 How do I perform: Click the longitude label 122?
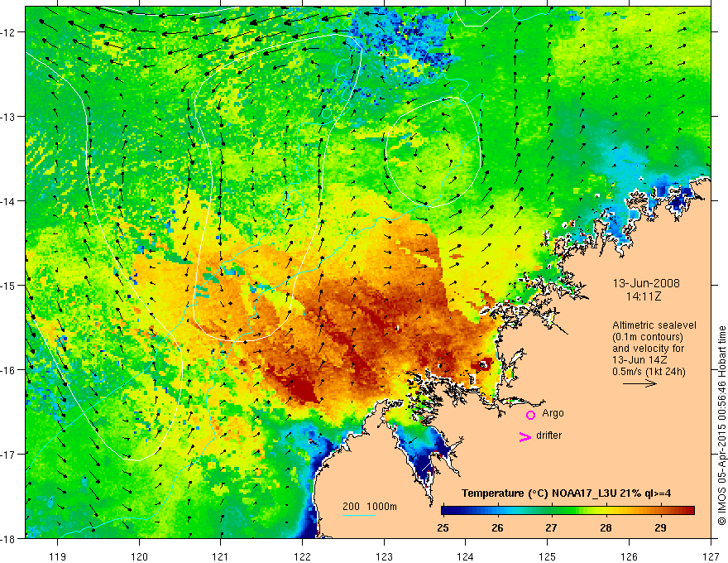(x=302, y=556)
